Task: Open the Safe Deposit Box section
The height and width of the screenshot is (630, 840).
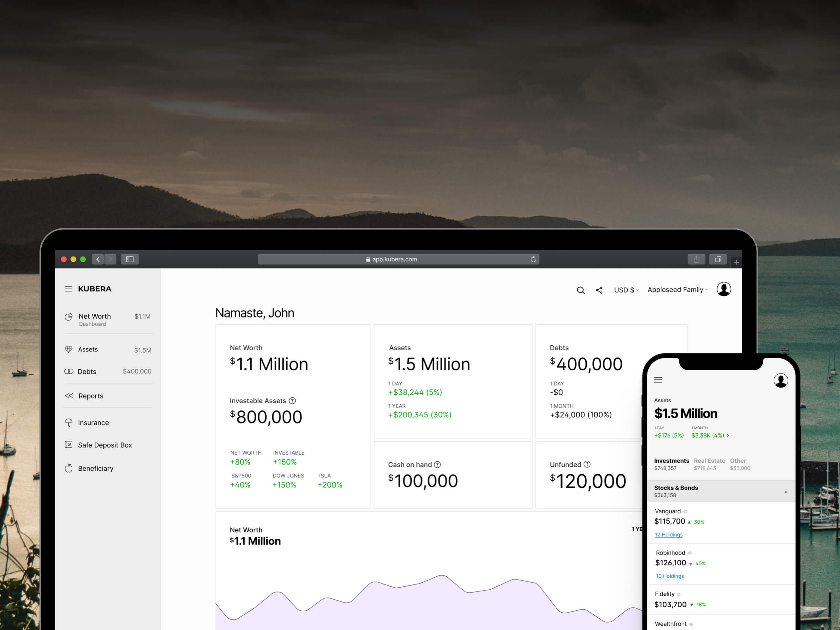Action: pyautogui.click(x=69, y=445)
